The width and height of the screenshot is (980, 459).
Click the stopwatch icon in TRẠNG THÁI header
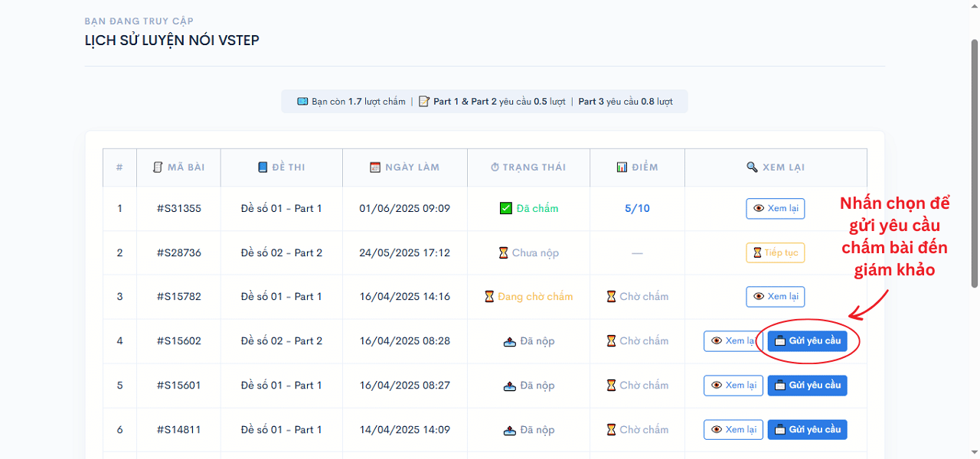495,167
